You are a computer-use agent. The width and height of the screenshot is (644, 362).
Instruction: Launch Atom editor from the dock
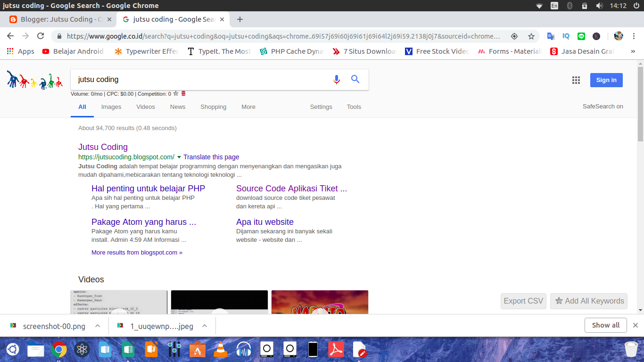(x=83, y=349)
